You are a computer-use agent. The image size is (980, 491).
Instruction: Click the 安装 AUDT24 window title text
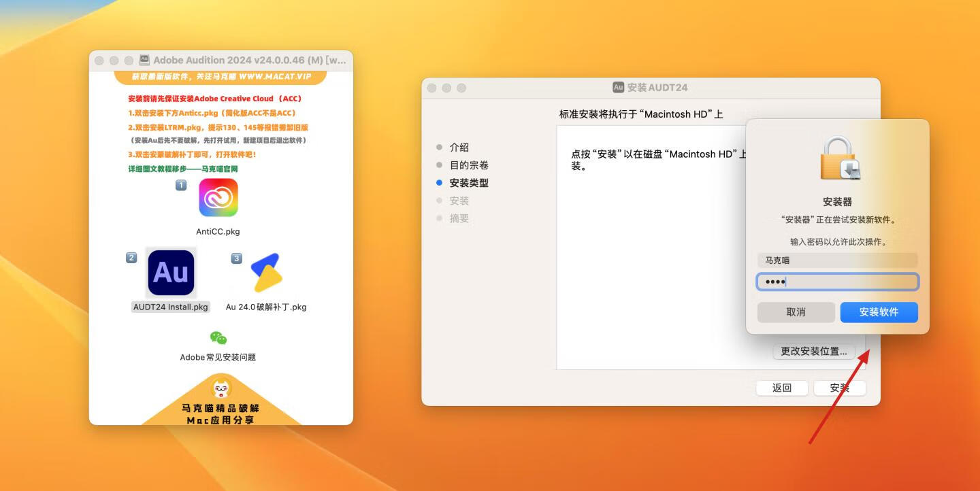[657, 88]
